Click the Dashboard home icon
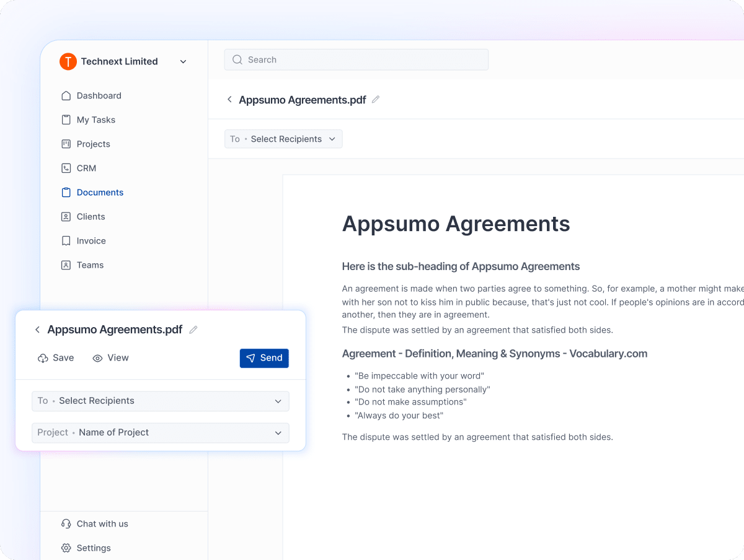Screen dimensions: 744x560 [66, 95]
